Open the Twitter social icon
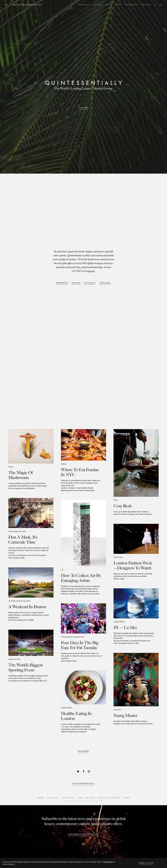Screen dimensions: 167x868 (78, 771)
